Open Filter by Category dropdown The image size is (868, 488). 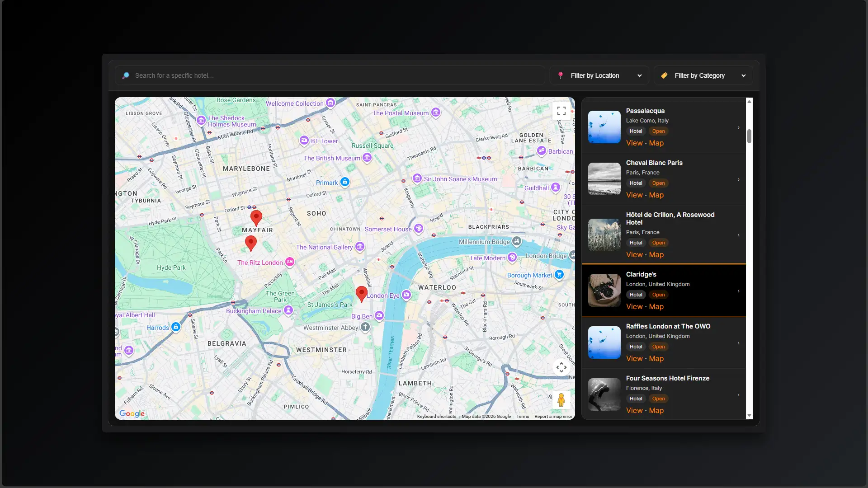(x=703, y=75)
